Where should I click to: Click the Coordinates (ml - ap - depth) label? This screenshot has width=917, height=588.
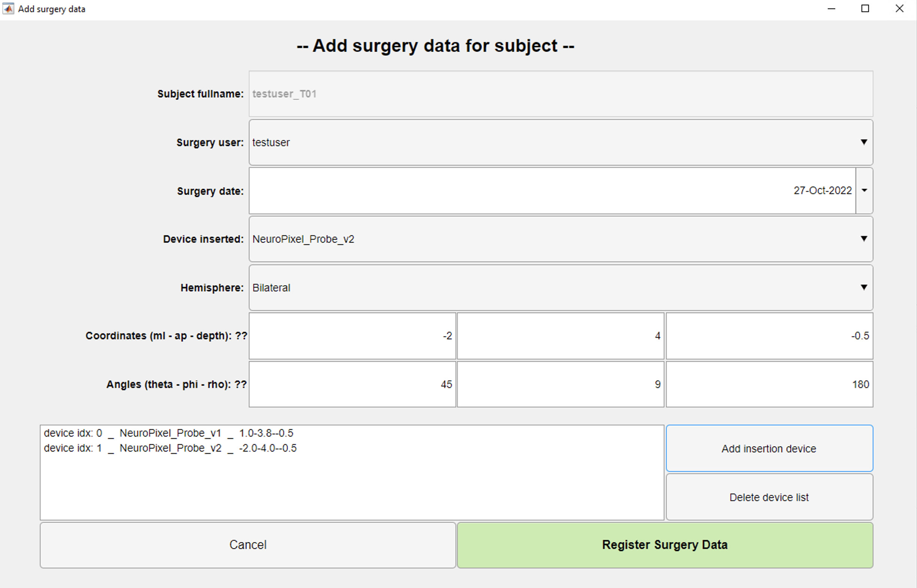click(x=166, y=336)
